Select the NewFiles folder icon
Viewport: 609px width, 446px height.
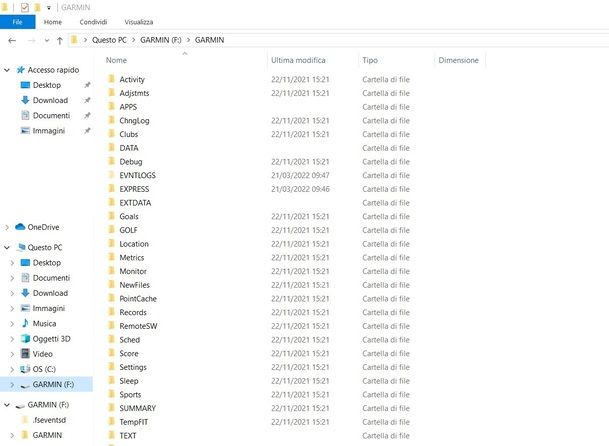click(x=111, y=284)
